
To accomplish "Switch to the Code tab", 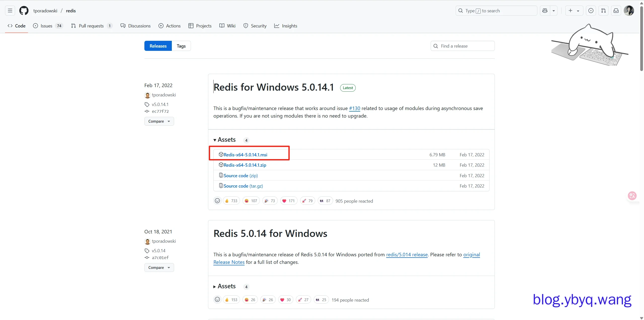I will coord(17,26).
